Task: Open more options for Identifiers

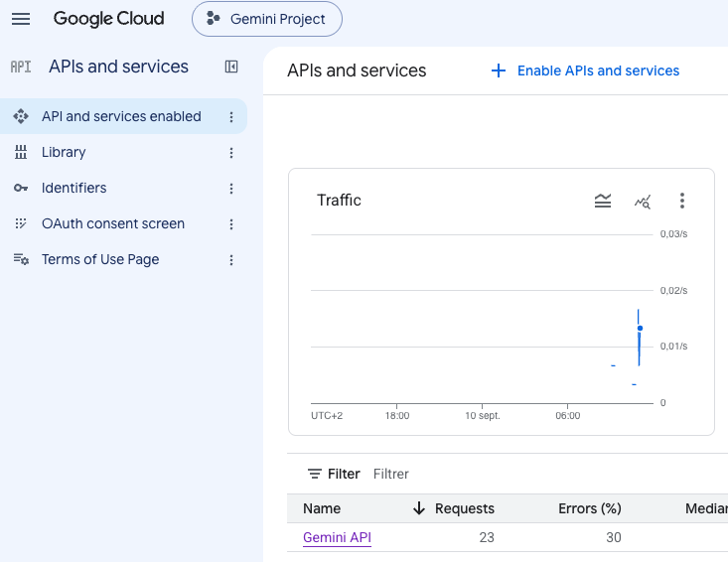Action: tap(231, 189)
